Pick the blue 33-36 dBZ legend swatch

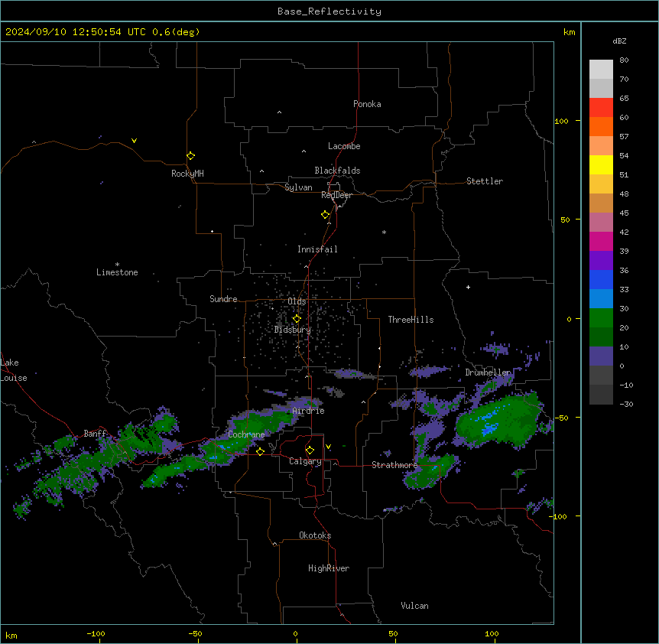point(601,279)
